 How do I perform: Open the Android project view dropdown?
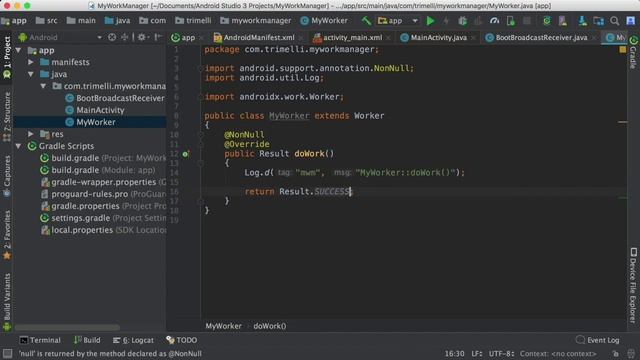pos(60,37)
